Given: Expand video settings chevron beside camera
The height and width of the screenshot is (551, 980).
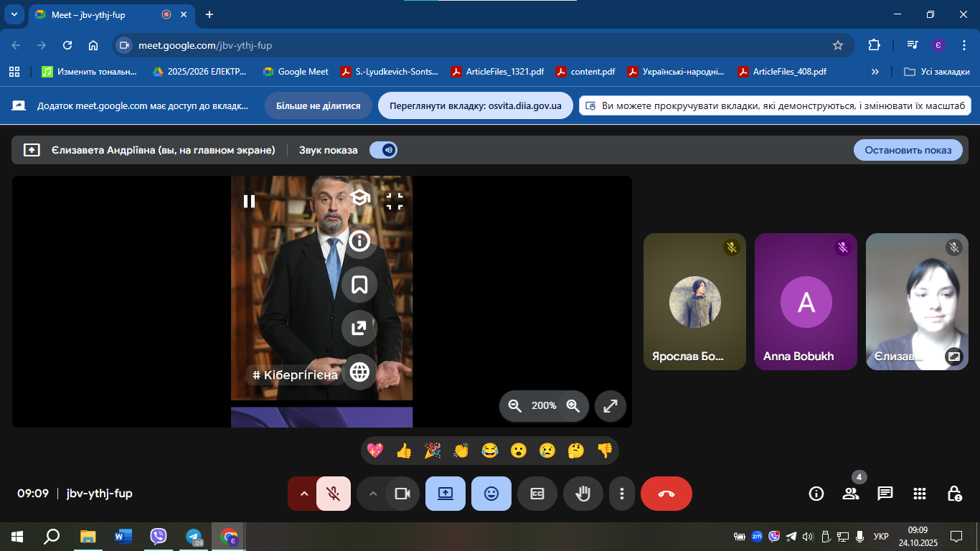Looking at the screenshot, I should (x=372, y=494).
